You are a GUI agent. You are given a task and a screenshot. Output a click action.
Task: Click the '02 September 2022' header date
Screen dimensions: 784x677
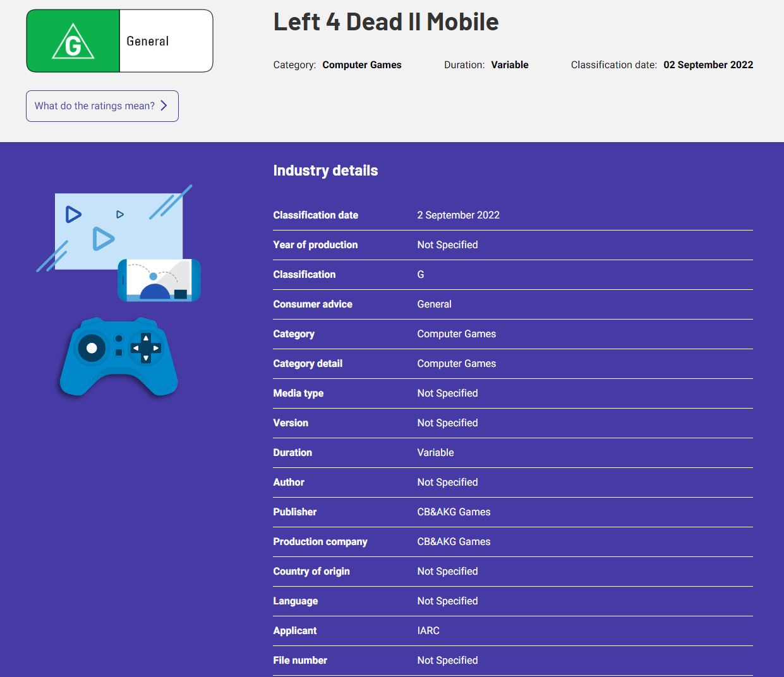708,65
